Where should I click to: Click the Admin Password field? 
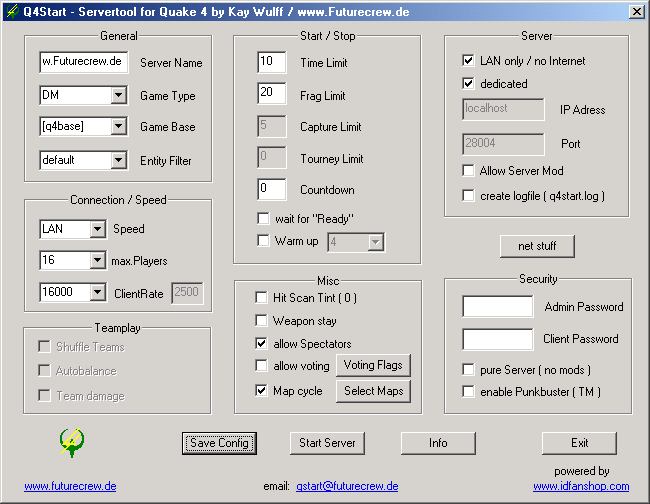click(x=497, y=306)
